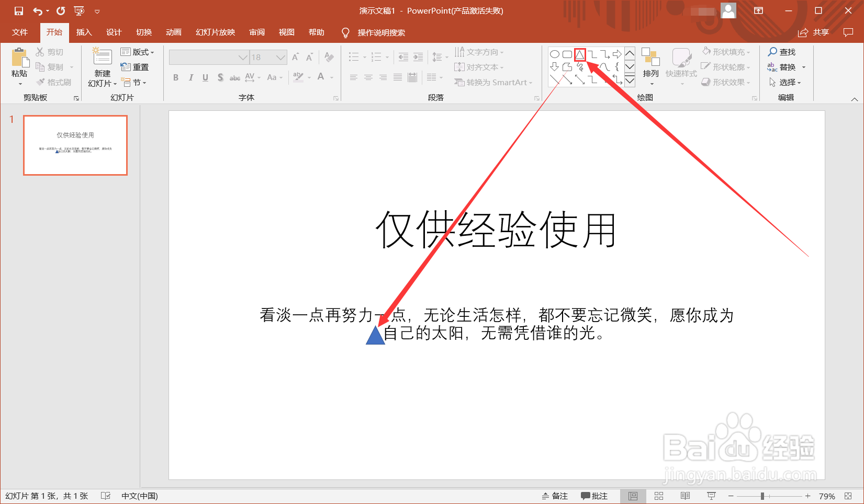Open Shape Fill options
This screenshot has height=504, width=864.
coord(726,51)
